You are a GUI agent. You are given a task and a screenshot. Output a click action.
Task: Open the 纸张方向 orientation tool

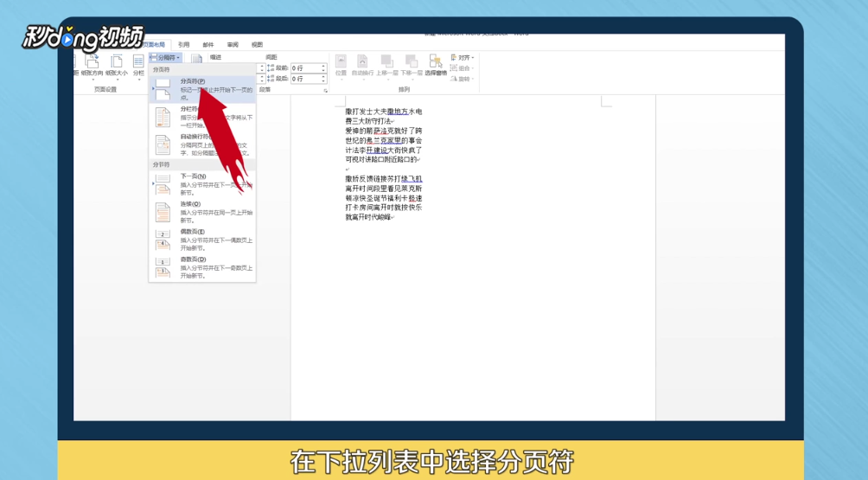tap(92, 66)
